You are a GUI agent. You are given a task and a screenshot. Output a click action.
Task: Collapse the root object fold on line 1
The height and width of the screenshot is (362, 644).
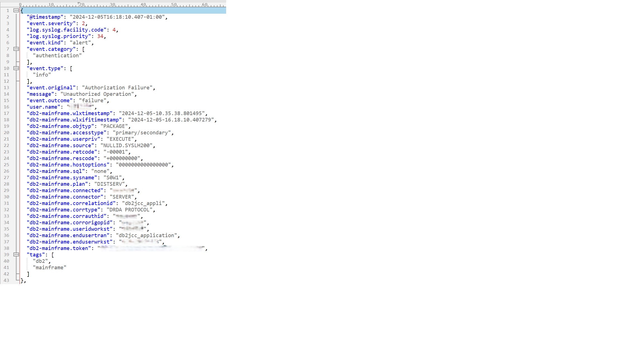click(x=16, y=10)
